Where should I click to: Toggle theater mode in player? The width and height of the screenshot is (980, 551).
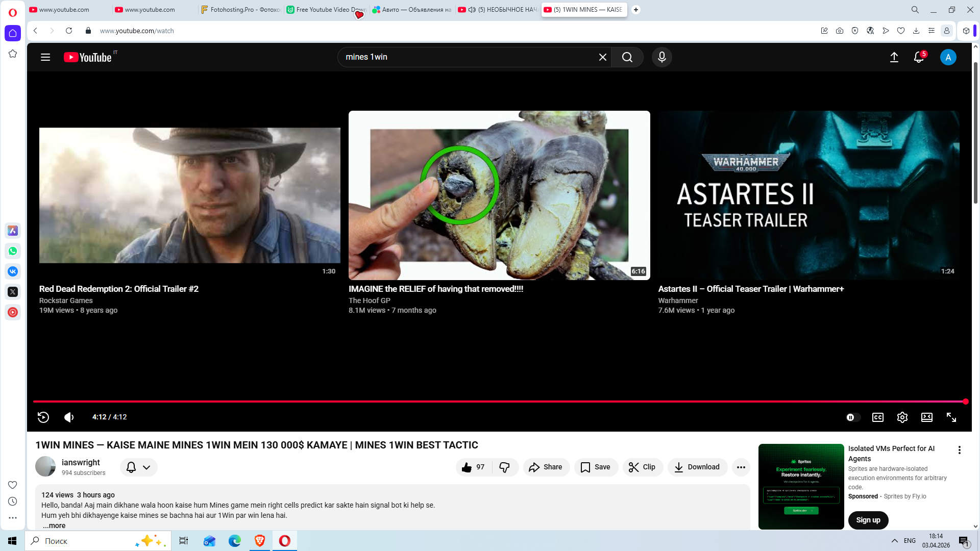pos(926,417)
